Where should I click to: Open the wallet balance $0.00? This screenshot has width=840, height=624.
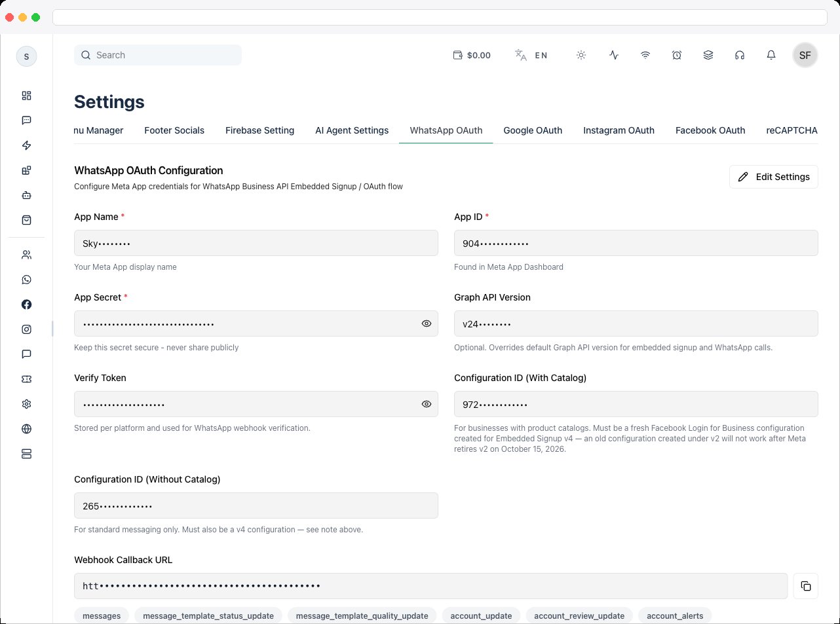(x=472, y=55)
